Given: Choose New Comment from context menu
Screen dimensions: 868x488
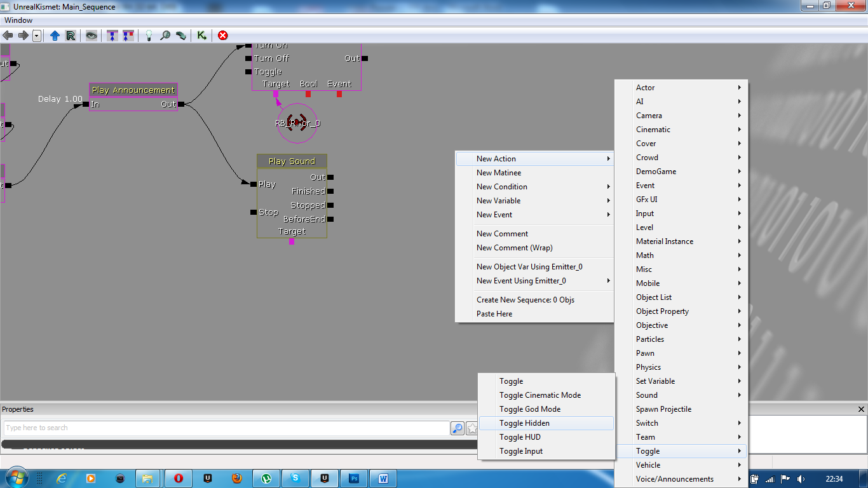Looking at the screenshot, I should tap(534, 234).
